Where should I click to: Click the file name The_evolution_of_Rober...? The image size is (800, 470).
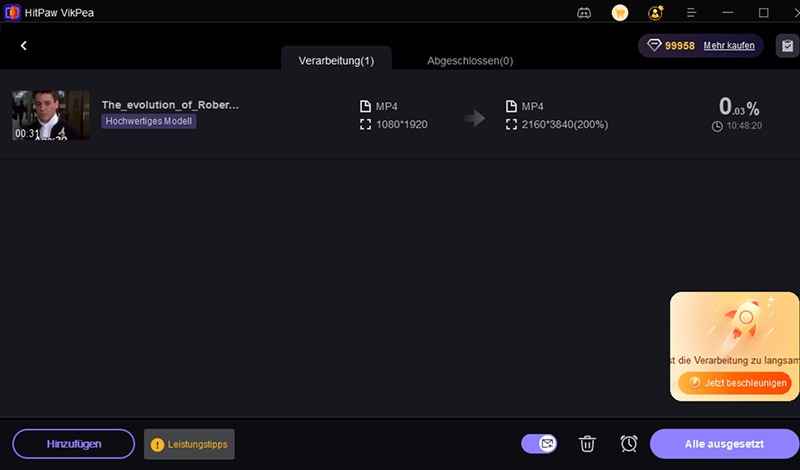170,105
